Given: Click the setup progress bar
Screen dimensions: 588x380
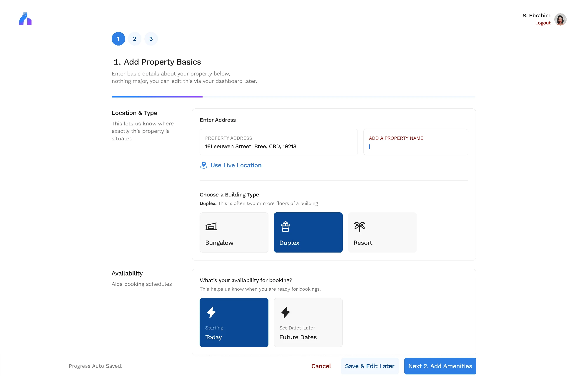Looking at the screenshot, I should pos(293,96).
